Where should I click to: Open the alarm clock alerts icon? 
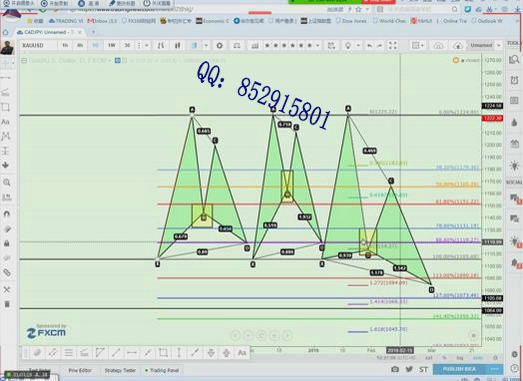(x=514, y=80)
